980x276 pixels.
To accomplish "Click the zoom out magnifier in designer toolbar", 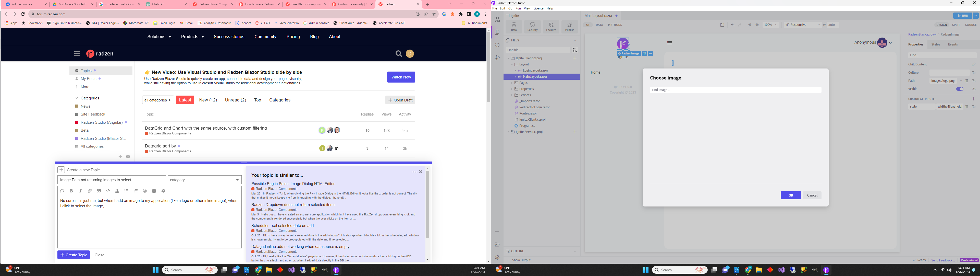I will (x=750, y=25).
